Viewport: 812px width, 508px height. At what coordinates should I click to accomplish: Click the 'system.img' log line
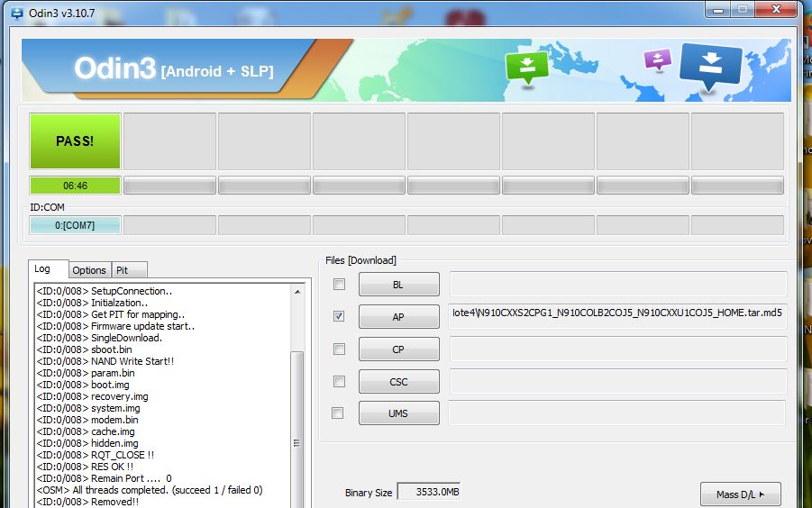(x=88, y=408)
